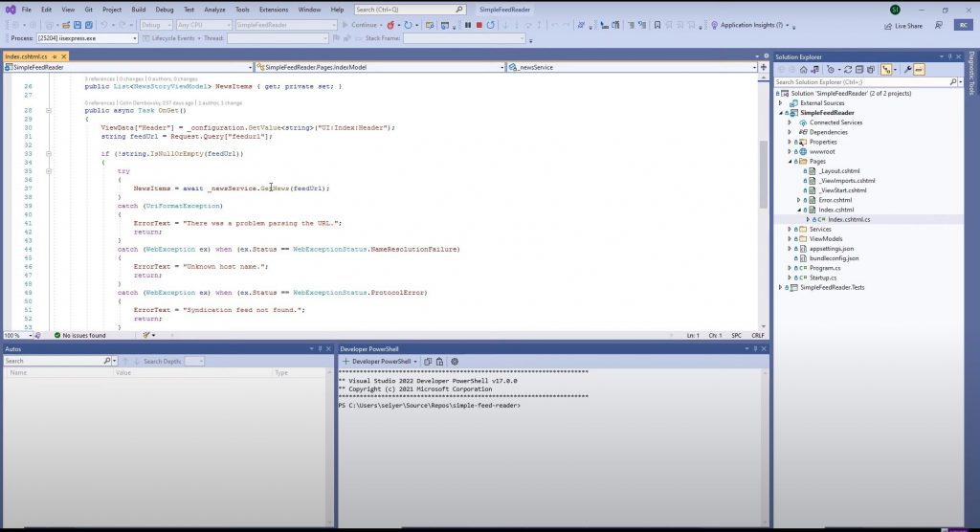Viewport: 980px width, 532px height.
Task: Select Startup.cs in Solution Explorer
Action: click(x=822, y=277)
